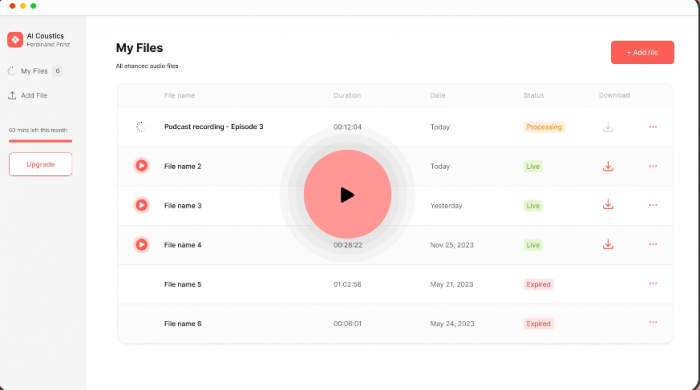Select the 'File name 4' text
Image resolution: width=700 pixels, height=390 pixels.
tap(183, 245)
